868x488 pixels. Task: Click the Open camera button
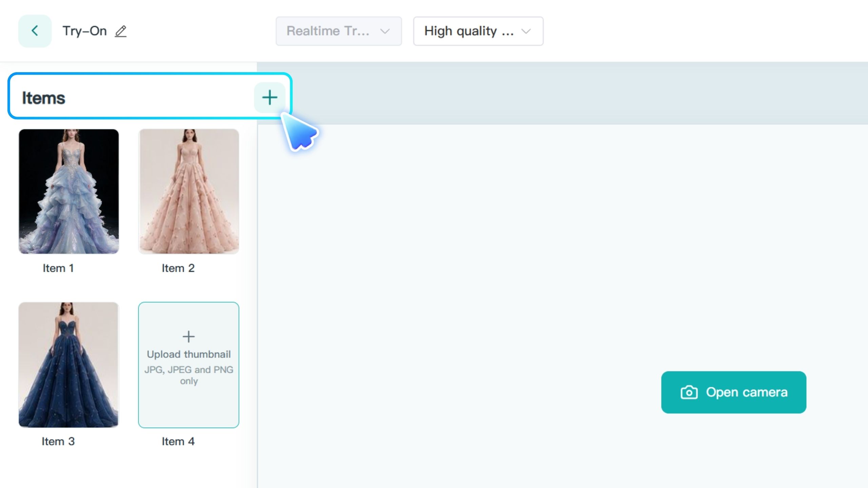click(734, 392)
